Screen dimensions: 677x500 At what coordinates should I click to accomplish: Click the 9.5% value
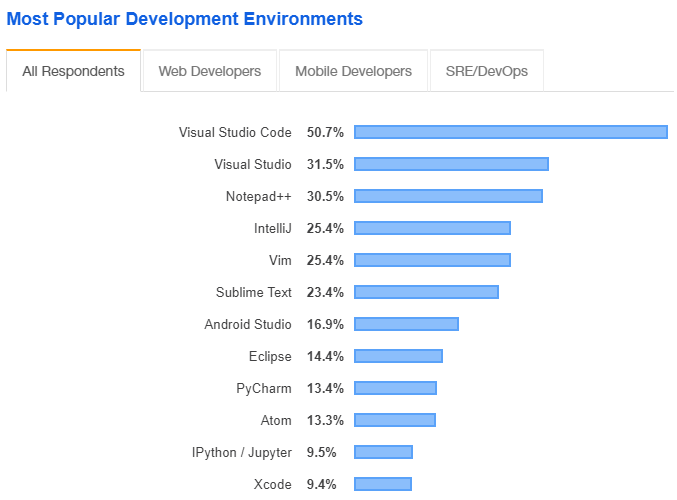(x=321, y=452)
